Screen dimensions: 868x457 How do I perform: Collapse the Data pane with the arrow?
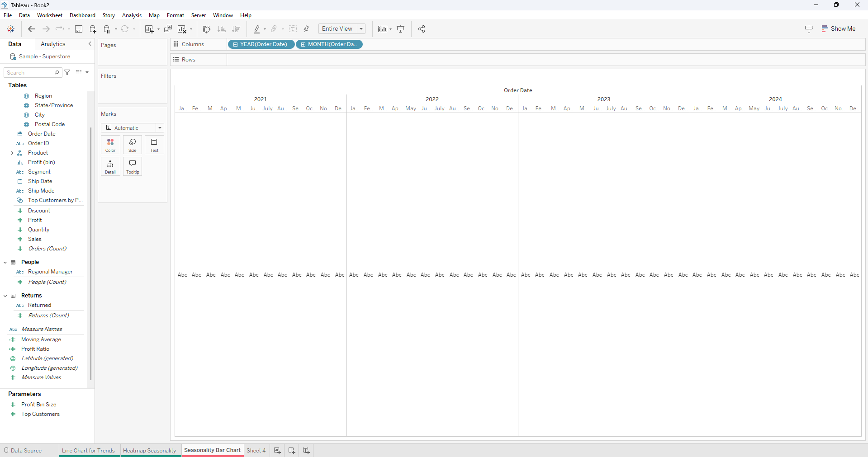(x=90, y=44)
